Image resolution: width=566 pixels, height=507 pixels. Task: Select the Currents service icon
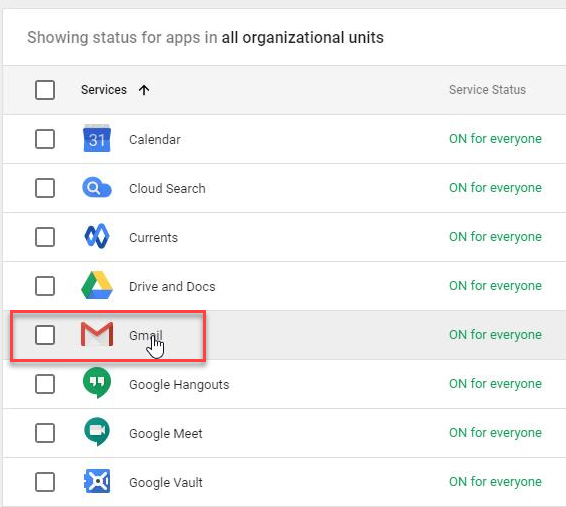point(97,236)
